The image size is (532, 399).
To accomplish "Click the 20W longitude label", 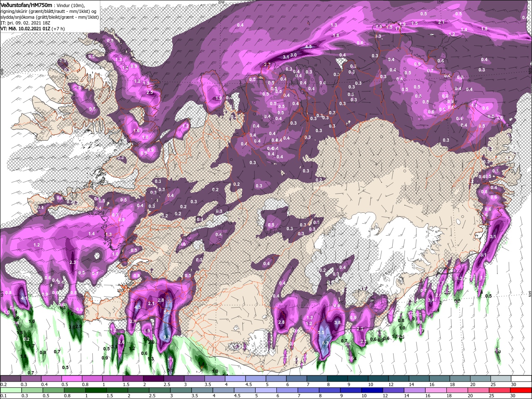I will pyautogui.click(x=221, y=2).
